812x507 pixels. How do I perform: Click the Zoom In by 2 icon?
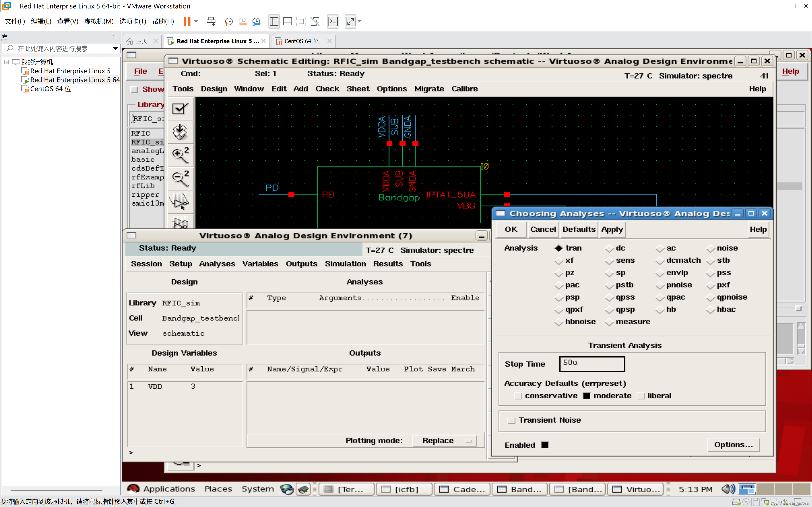180,155
